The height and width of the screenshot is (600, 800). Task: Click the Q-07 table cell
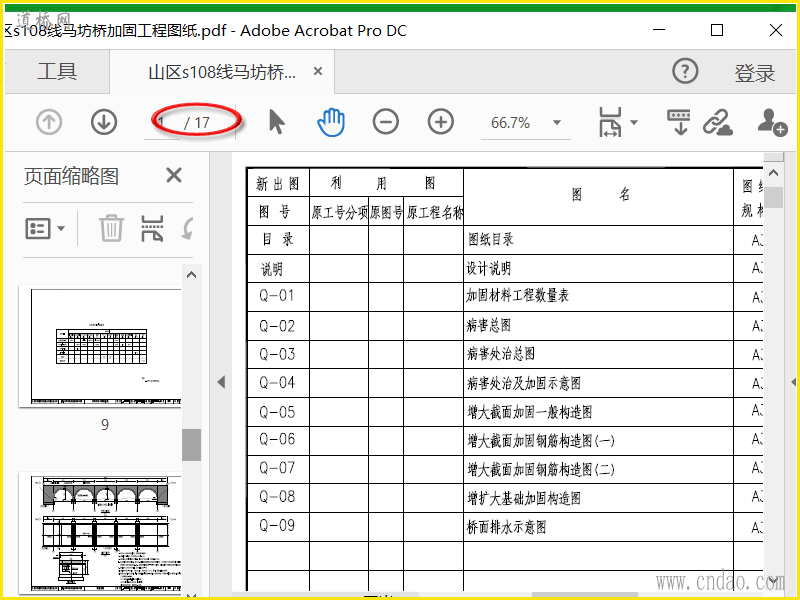(x=278, y=469)
